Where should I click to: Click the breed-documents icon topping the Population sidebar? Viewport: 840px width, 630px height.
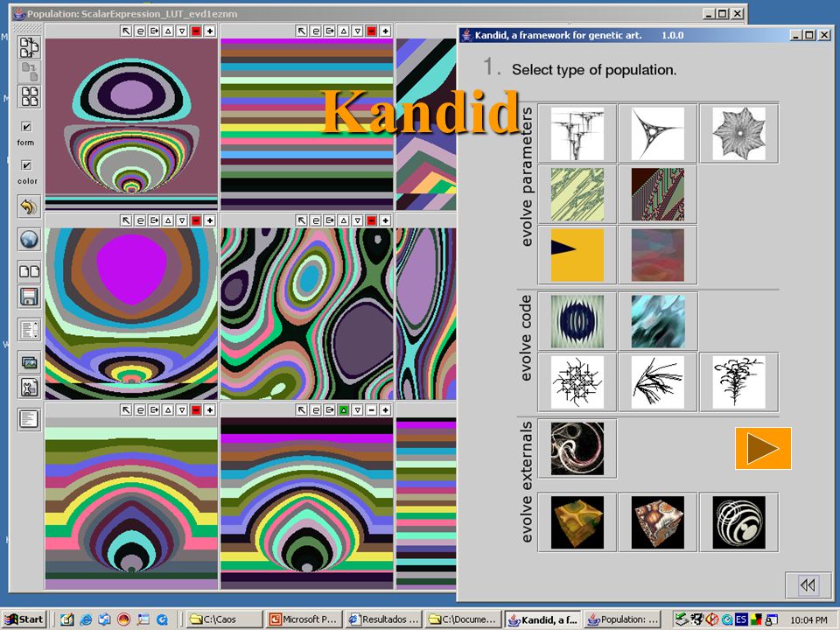29,47
